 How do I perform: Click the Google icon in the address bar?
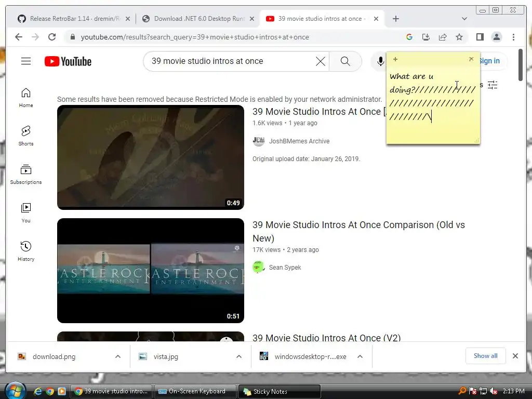coord(409,37)
